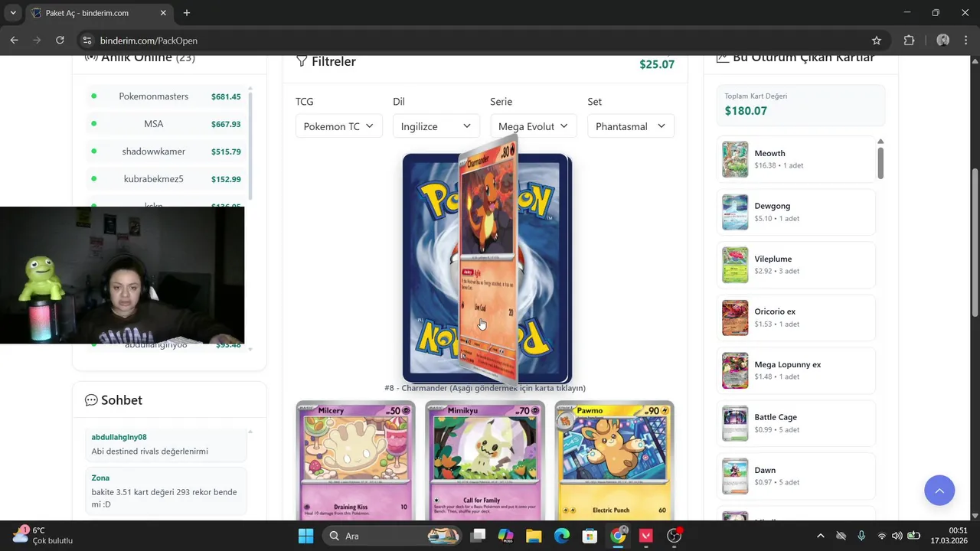
Task: Click the cards list scrollbar
Action: coord(880,162)
